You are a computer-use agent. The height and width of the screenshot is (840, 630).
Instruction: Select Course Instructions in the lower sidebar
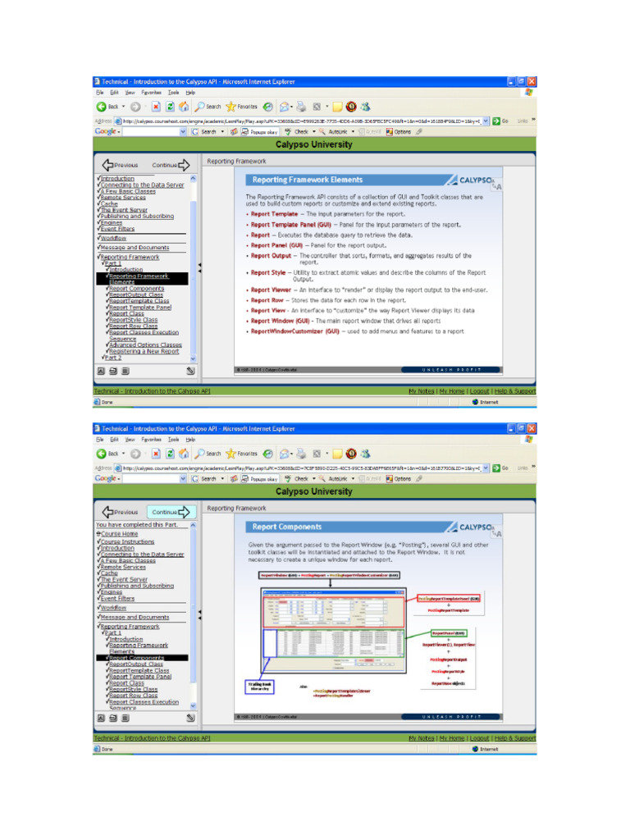click(127, 541)
